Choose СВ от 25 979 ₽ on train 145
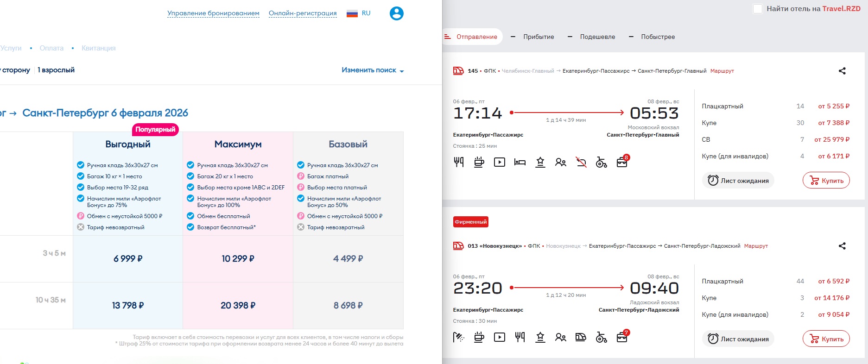 tap(775, 139)
